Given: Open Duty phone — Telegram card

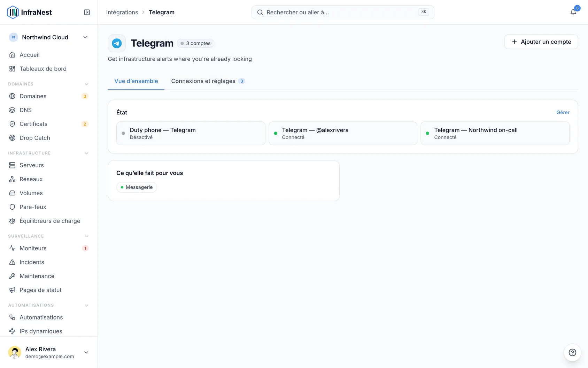Looking at the screenshot, I should (x=191, y=133).
